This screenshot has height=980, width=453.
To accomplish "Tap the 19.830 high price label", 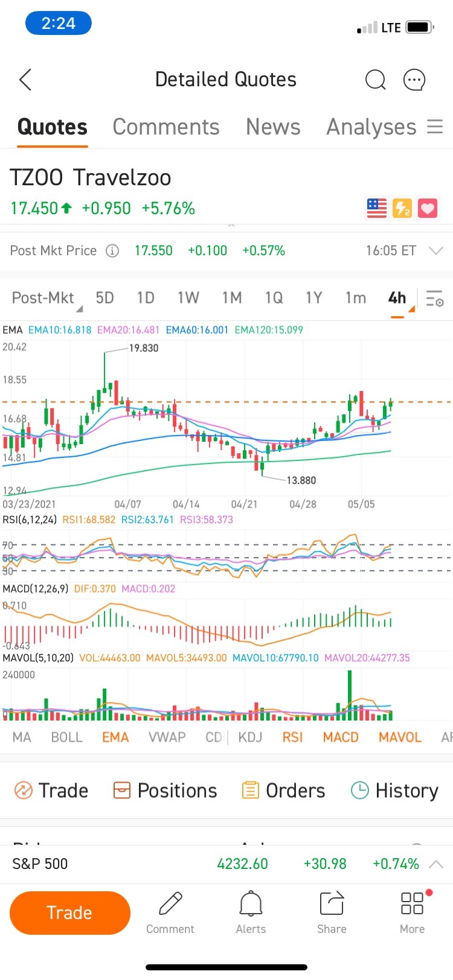I will coord(144,348).
